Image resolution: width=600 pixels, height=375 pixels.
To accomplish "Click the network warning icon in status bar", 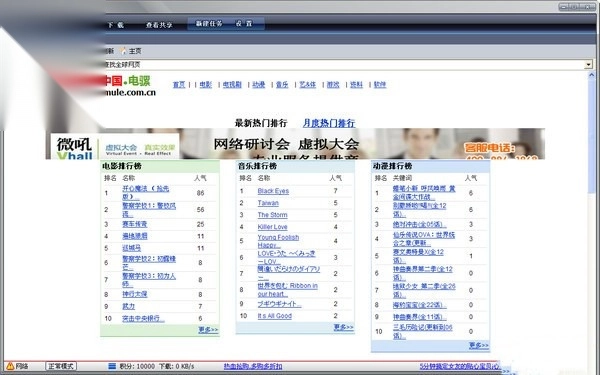I will [10, 366].
